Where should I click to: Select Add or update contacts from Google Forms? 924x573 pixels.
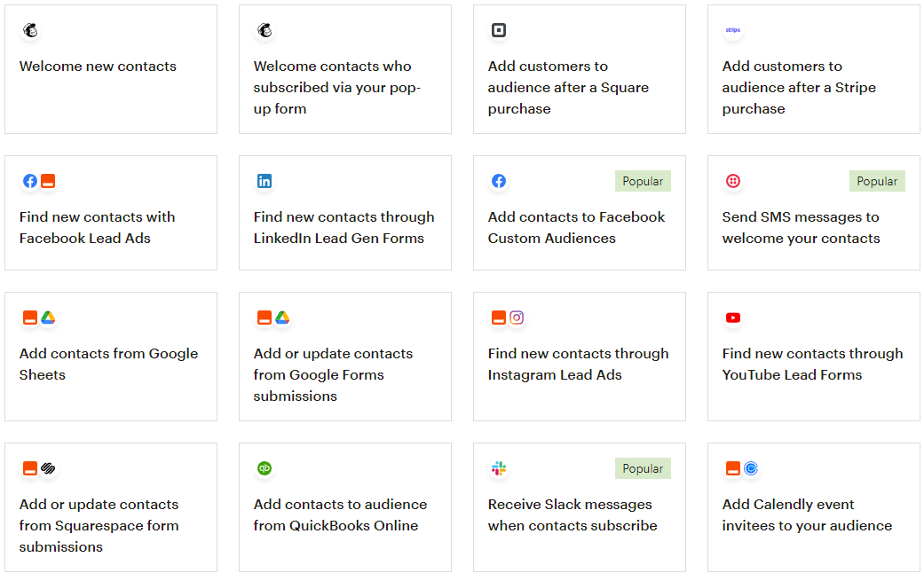[344, 357]
